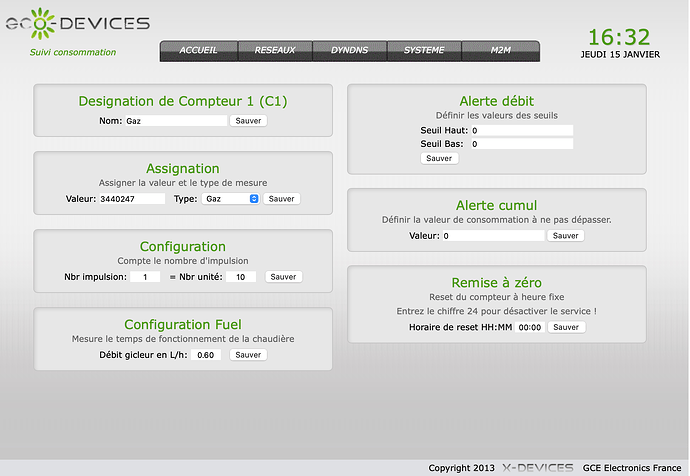This screenshot has width=690, height=476.
Task: Click the Nom input field
Action: tap(177, 121)
